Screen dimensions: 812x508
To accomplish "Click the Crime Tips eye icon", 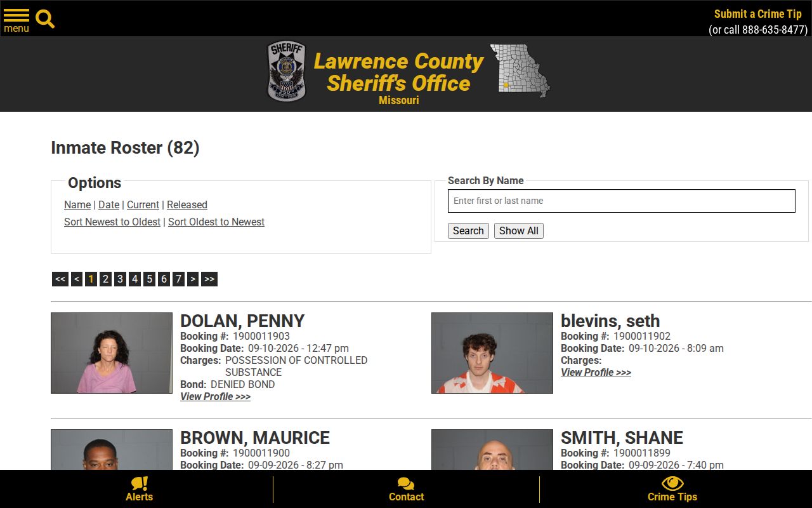I will point(672,483).
